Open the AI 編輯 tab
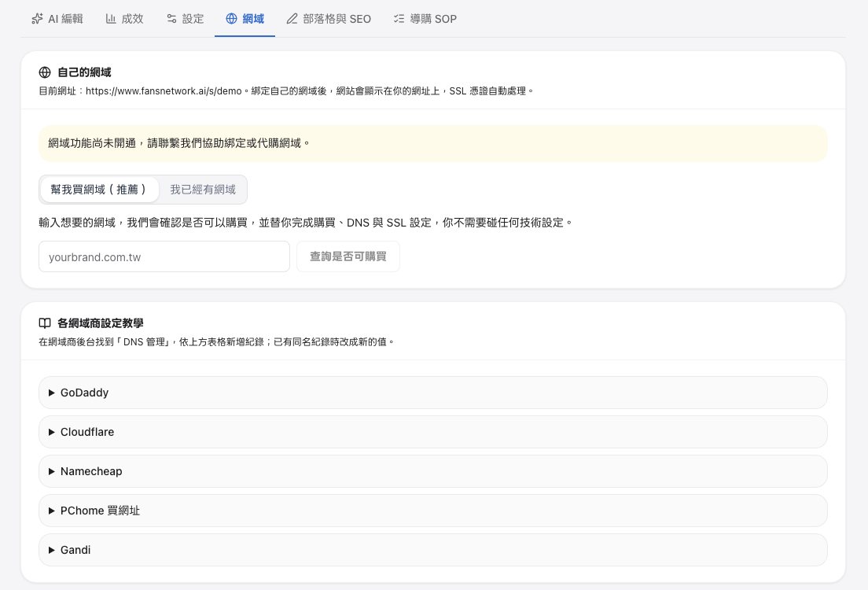Screen dimensions: 868x590 click(57, 19)
